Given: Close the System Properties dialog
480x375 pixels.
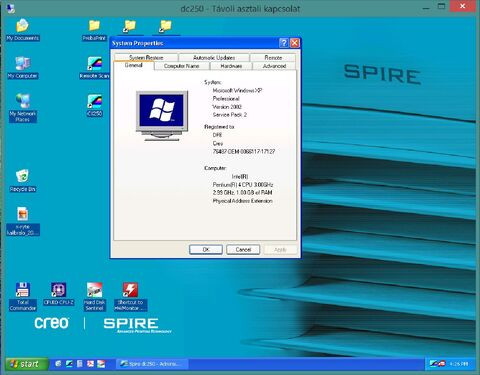Looking at the screenshot, I should pyautogui.click(x=295, y=43).
